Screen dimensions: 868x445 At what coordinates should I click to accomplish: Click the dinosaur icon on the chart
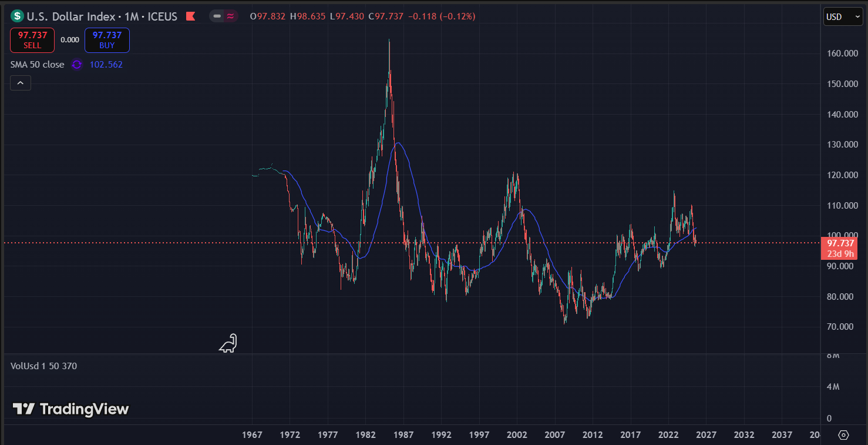pyautogui.click(x=228, y=343)
